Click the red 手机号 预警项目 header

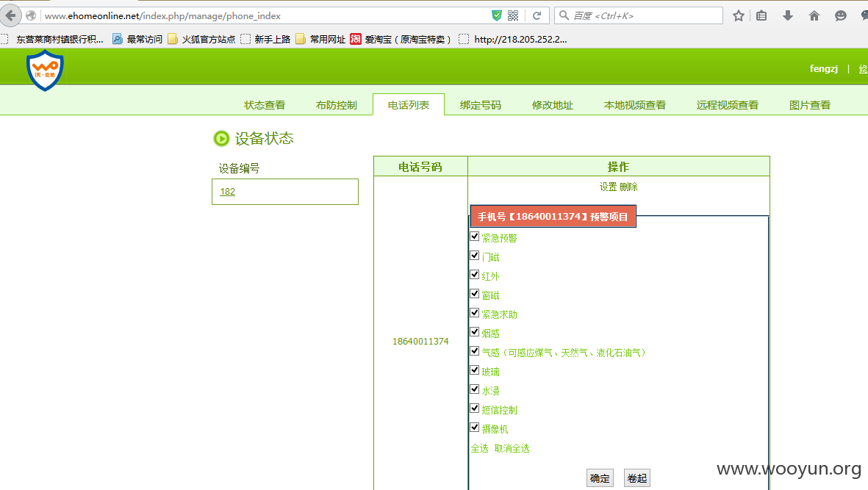(x=553, y=216)
